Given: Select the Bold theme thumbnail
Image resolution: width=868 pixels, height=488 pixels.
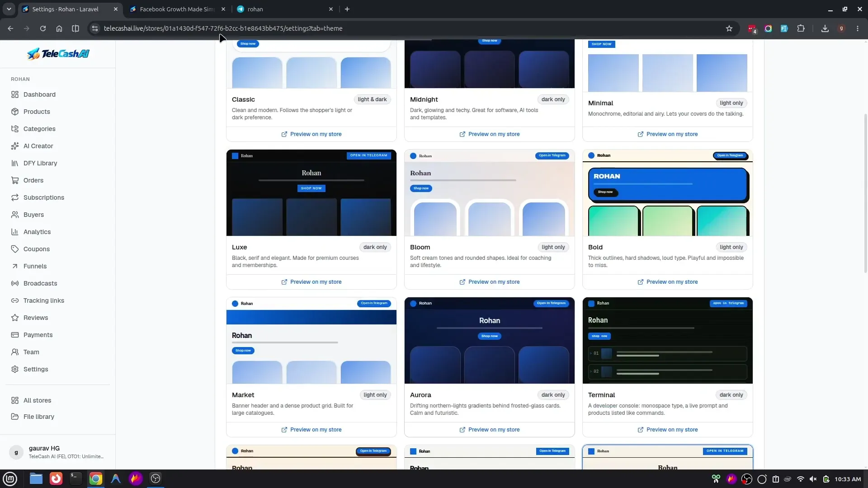Looking at the screenshot, I should [x=668, y=192].
